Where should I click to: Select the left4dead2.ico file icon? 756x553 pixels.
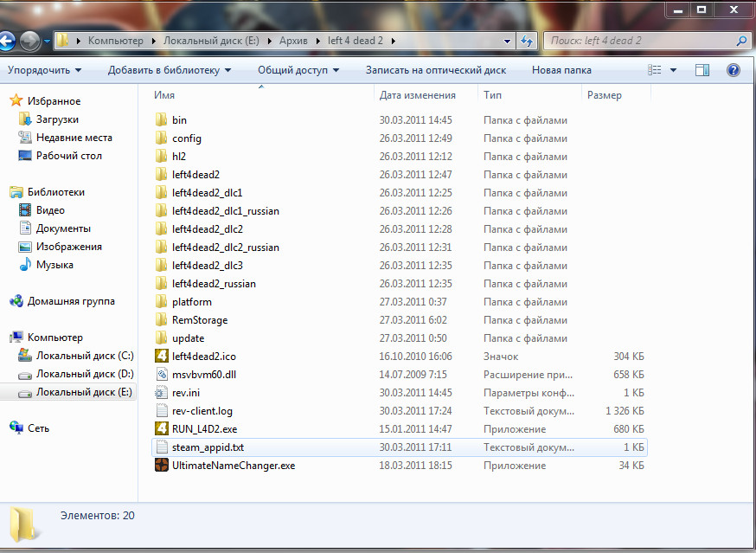[x=161, y=357]
